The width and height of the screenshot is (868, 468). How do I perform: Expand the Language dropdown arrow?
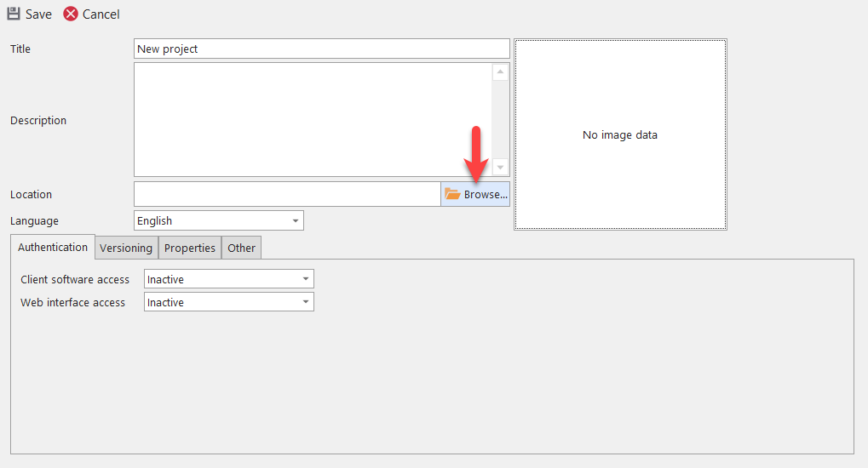296,220
